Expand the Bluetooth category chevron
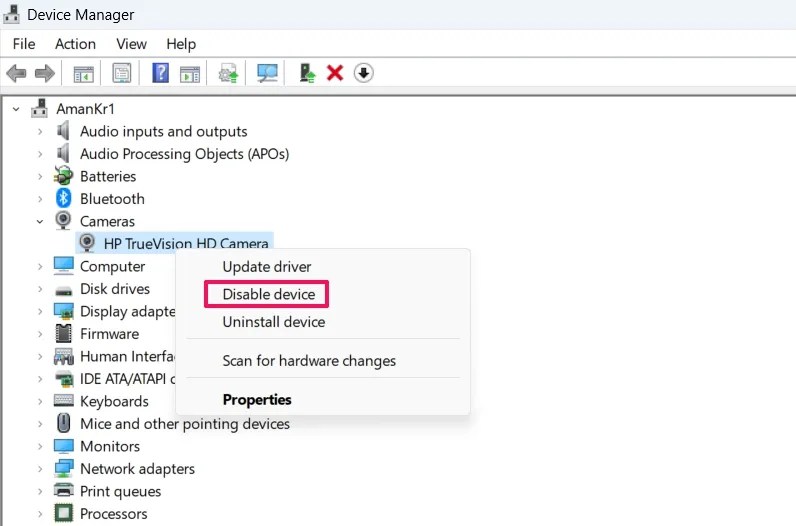Screen dimensions: 796x526 click(40, 199)
